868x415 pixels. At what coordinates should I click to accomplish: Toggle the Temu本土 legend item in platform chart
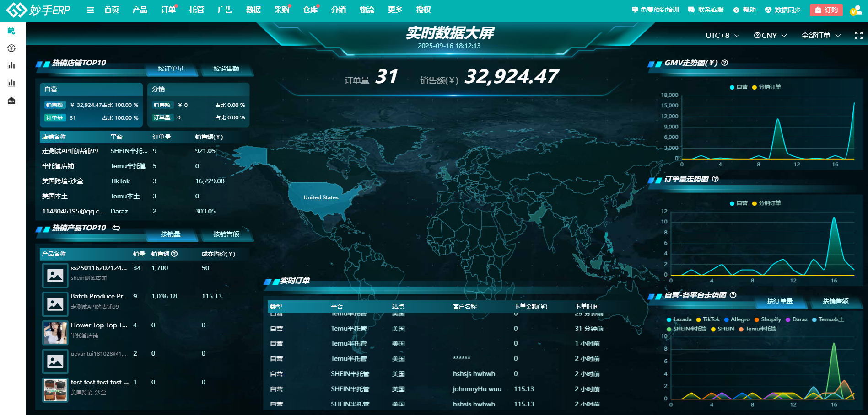point(828,319)
